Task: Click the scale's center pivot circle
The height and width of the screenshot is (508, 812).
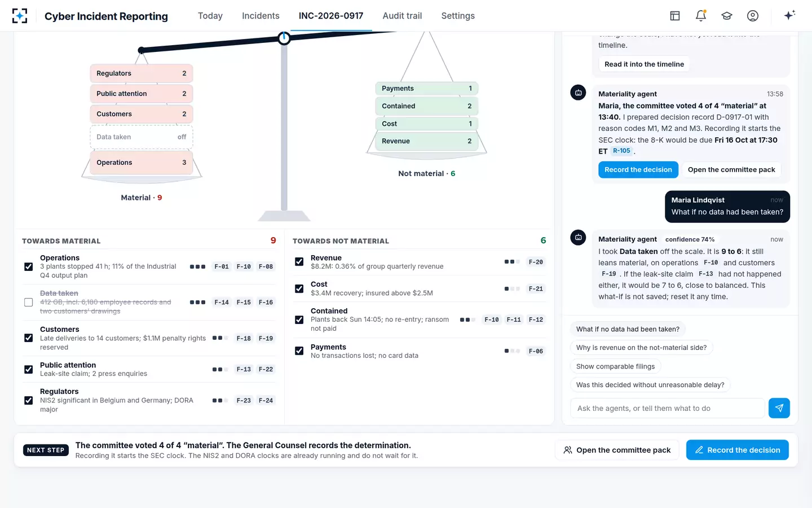Action: [284, 38]
